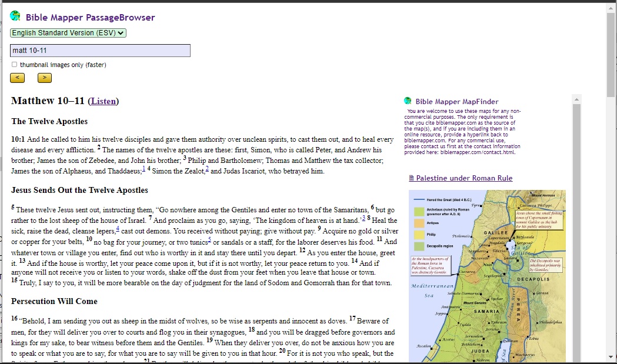Click the passage search field showing matt 10-11
This screenshot has height=364, width=617.
pos(100,50)
